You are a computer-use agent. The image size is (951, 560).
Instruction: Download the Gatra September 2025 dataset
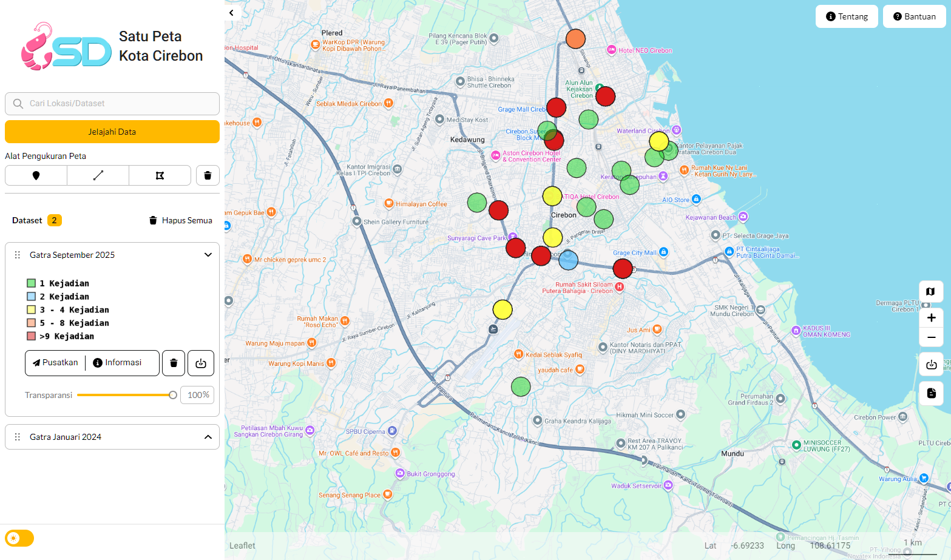201,363
